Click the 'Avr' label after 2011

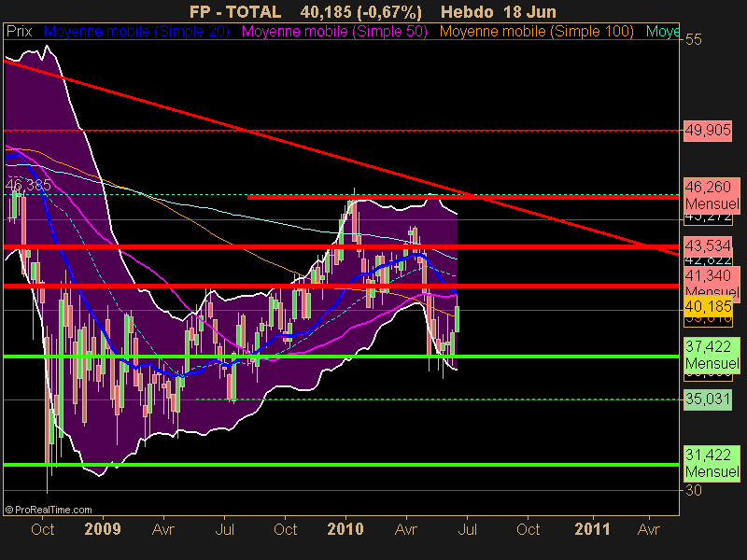tap(649, 529)
